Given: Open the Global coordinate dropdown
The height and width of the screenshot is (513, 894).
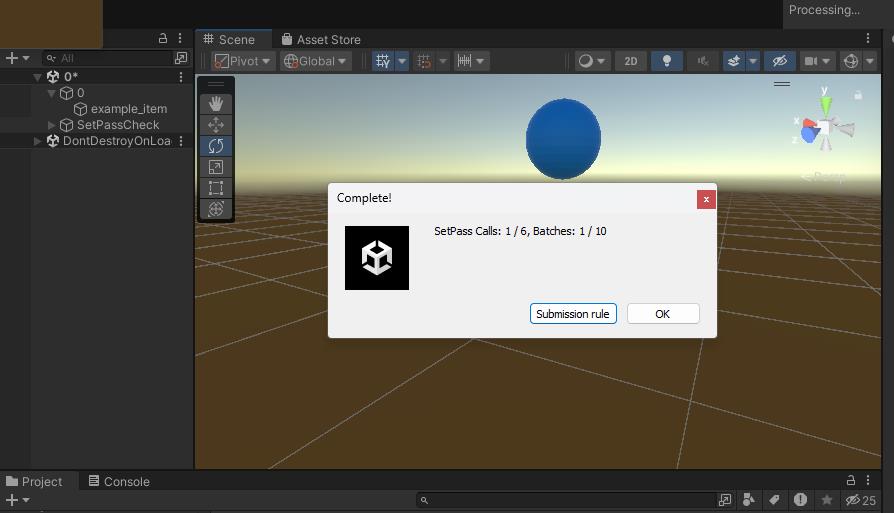Looking at the screenshot, I should tap(315, 61).
